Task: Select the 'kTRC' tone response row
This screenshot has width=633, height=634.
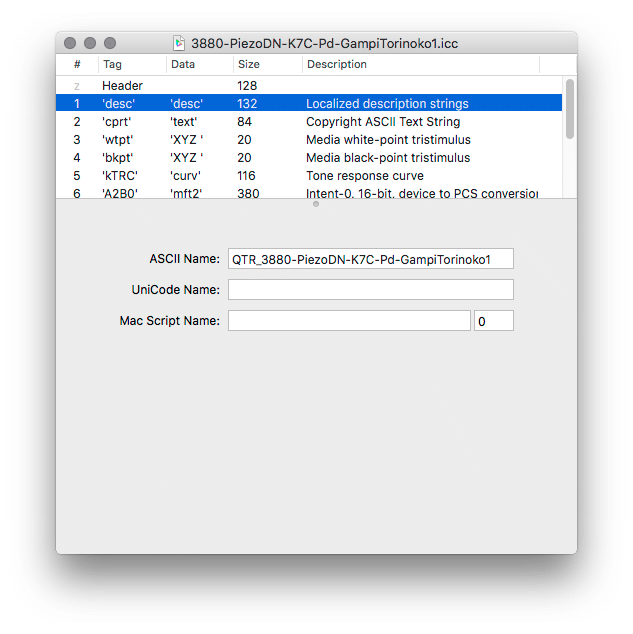Action: click(309, 175)
